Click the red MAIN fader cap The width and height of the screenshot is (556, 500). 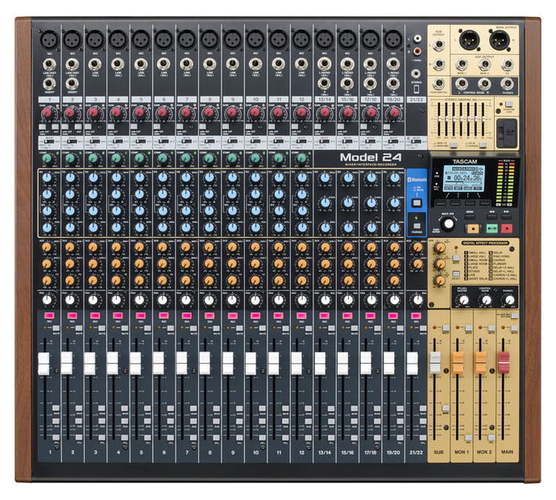click(504, 363)
